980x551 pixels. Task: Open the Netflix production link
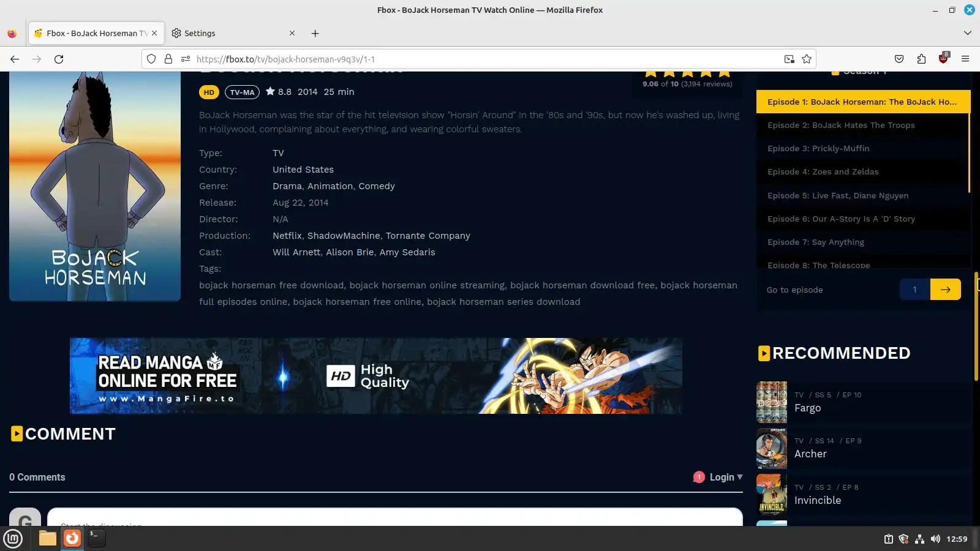point(287,236)
